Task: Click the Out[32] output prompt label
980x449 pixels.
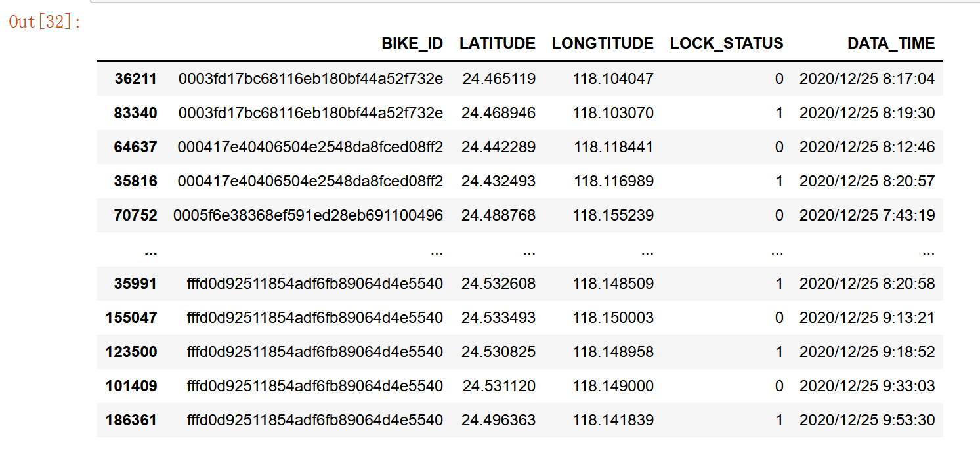Action: 45,22
